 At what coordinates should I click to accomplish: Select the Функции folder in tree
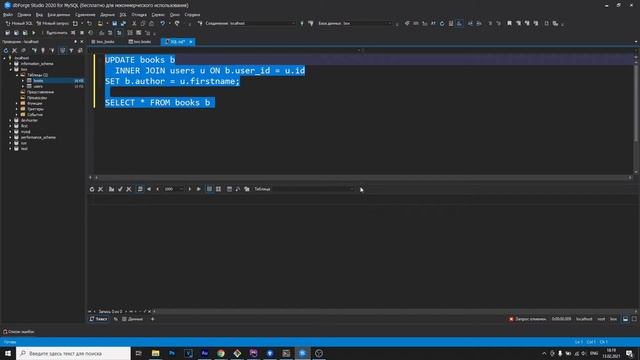[x=35, y=104]
